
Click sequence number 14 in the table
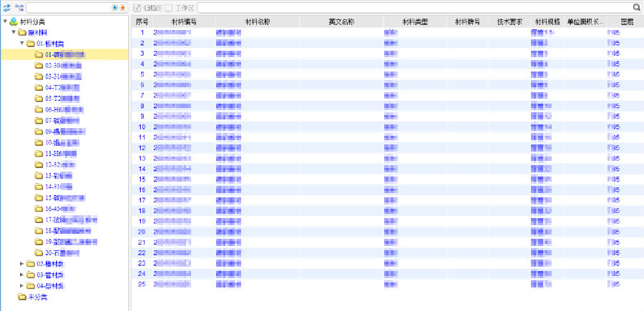point(142,169)
